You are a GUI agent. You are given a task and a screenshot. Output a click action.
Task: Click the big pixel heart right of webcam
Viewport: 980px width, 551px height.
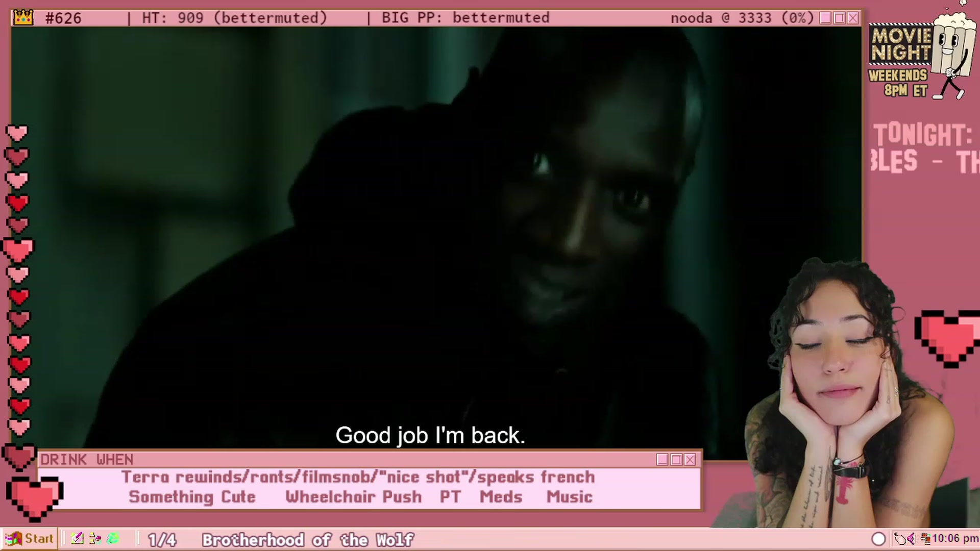[948, 339]
